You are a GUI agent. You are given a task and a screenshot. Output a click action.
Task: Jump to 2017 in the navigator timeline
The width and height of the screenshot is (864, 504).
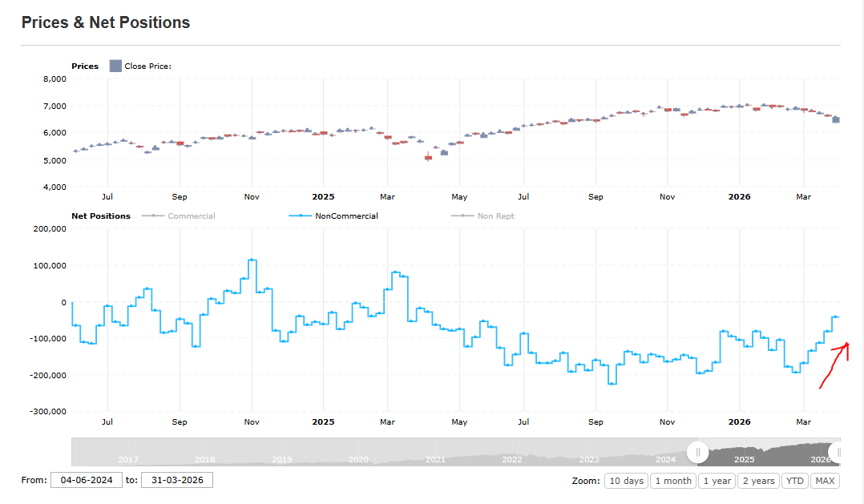pyautogui.click(x=128, y=459)
